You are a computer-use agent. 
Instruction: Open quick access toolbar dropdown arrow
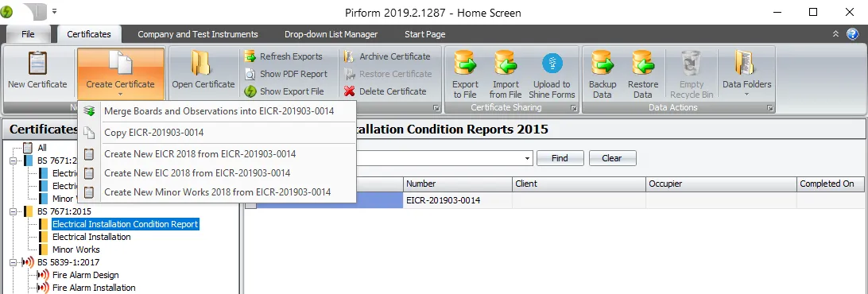[54, 11]
